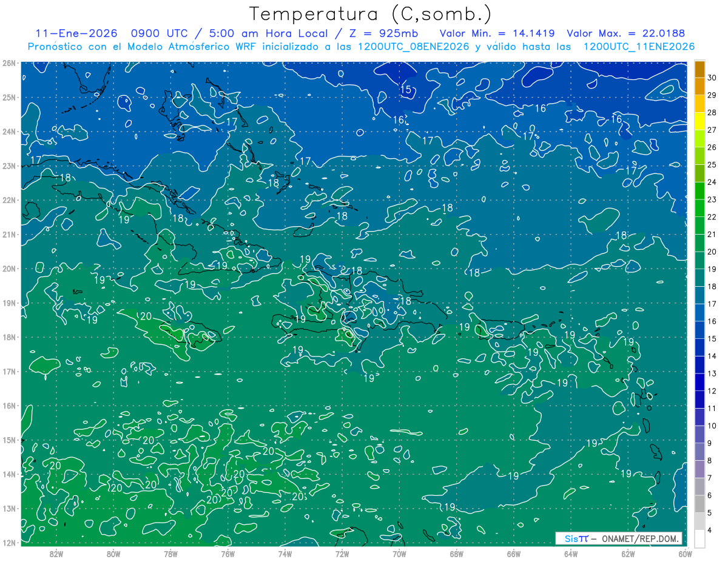Click the "29" label on the color scale
The image size is (728, 562).
(712, 95)
